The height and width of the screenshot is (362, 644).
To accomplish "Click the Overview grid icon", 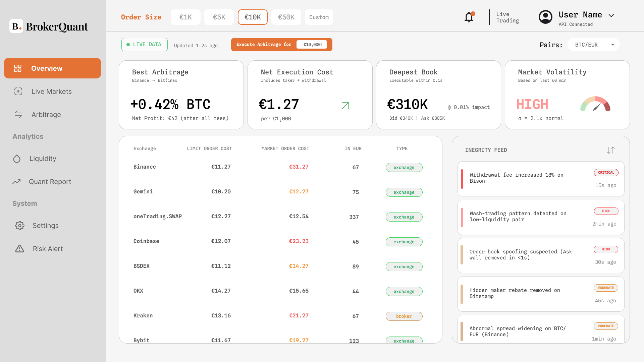I will tap(18, 68).
